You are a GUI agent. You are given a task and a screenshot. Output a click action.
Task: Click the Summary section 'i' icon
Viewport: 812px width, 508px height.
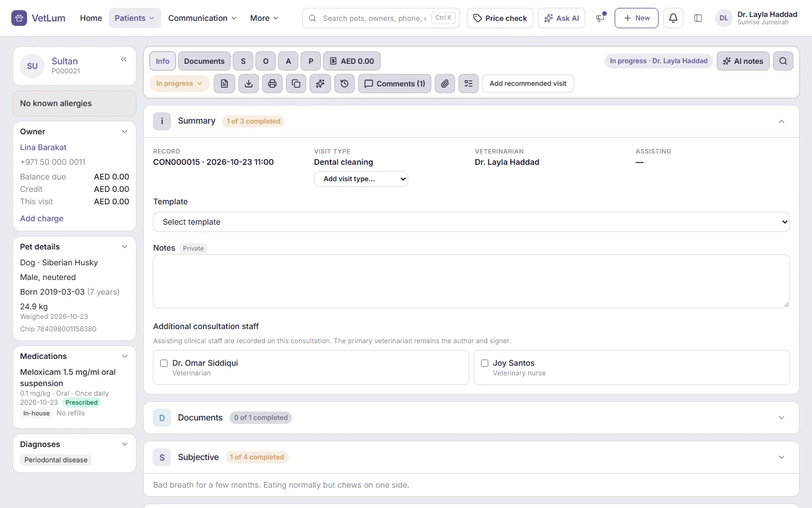[162, 121]
